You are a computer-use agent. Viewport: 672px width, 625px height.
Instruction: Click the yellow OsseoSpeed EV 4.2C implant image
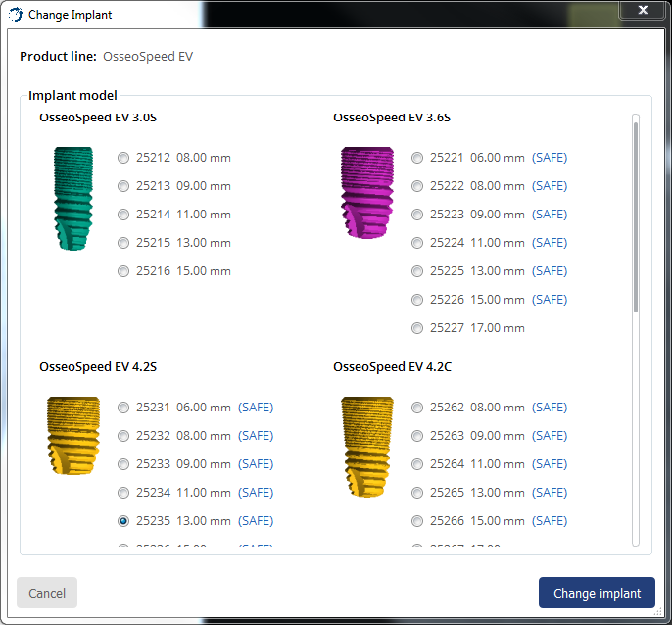point(367,447)
